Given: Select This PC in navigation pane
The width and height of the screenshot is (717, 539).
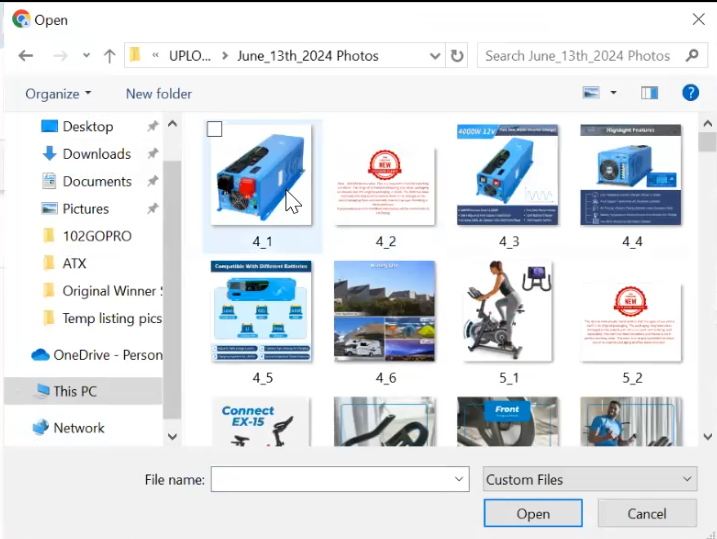Looking at the screenshot, I should (x=75, y=391).
